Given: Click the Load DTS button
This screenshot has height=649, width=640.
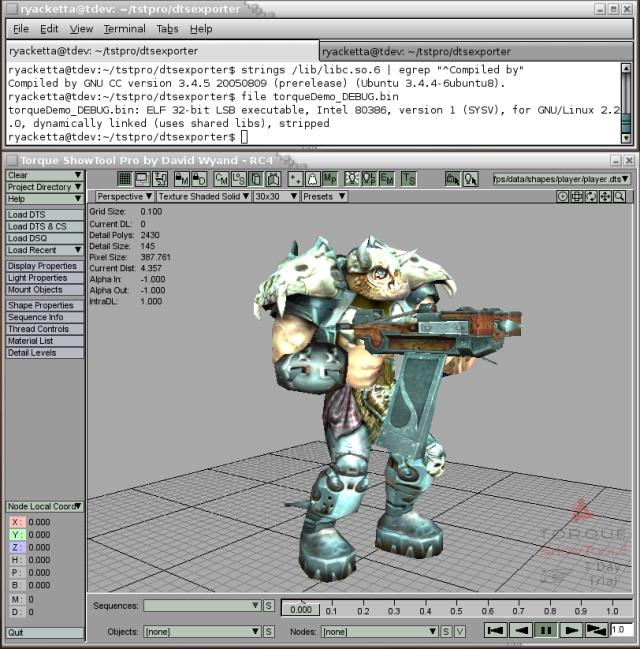Looking at the screenshot, I should [x=45, y=214].
